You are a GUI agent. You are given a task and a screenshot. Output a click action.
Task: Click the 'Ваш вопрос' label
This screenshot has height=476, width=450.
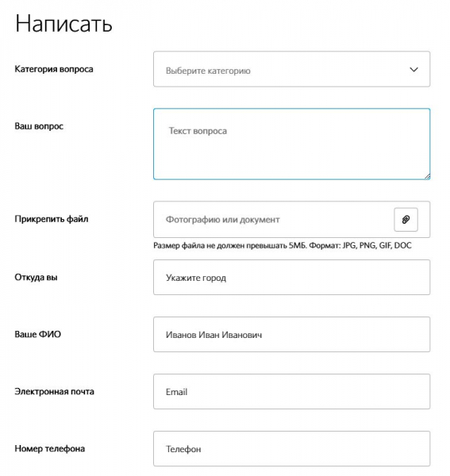[39, 126]
